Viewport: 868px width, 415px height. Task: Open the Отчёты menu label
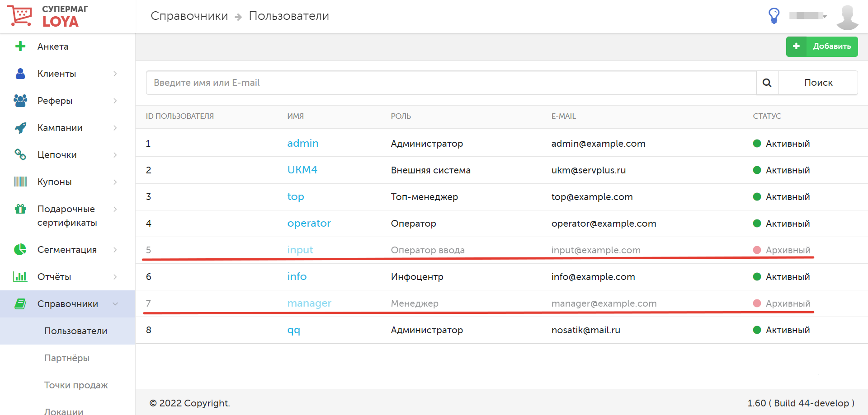tap(54, 277)
